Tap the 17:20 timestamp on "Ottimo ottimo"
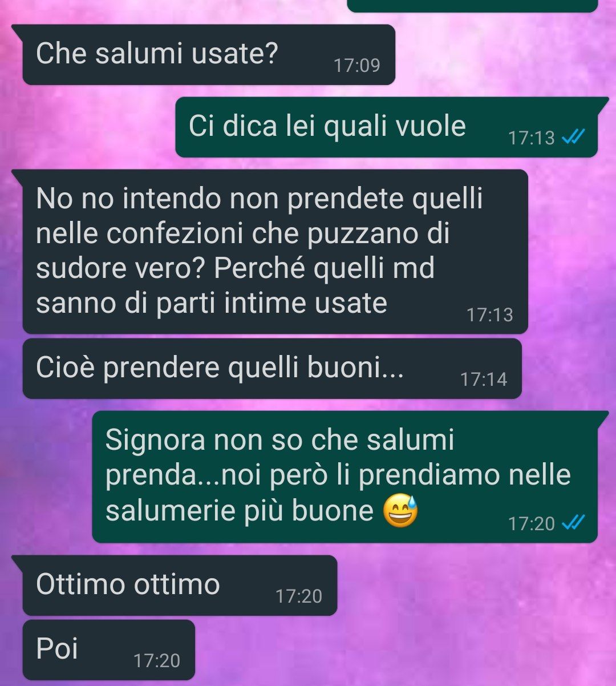 (x=299, y=596)
